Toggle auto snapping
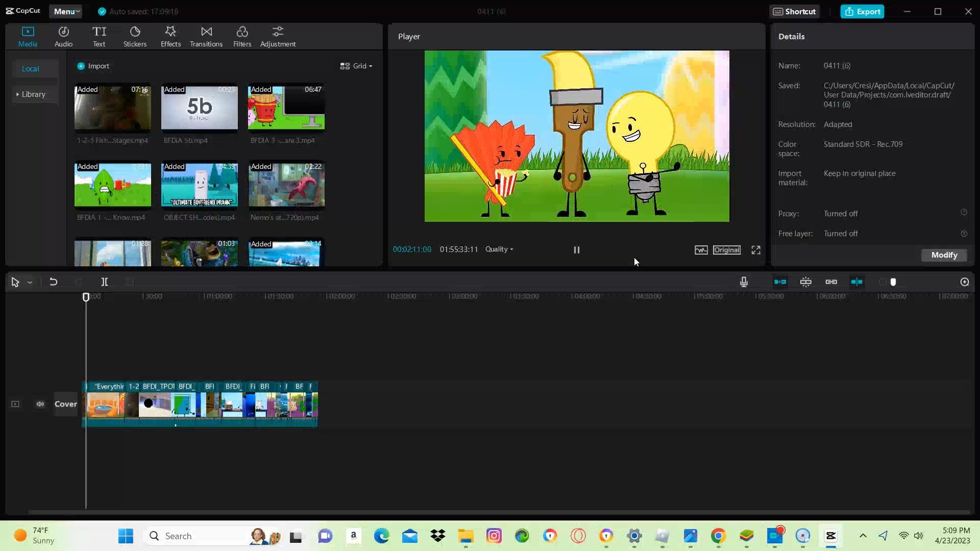The height and width of the screenshot is (551, 980). click(x=805, y=282)
